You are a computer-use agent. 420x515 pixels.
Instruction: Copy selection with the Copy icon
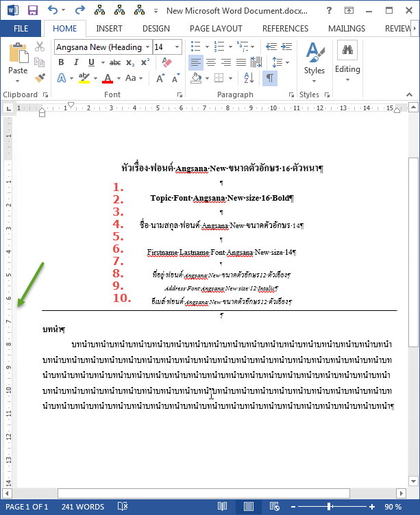(x=40, y=62)
